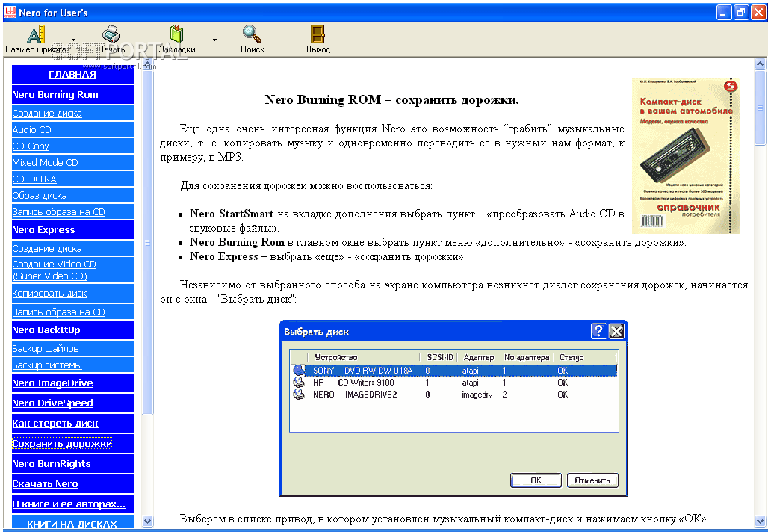Expand the font size dropdown arrow
The image size is (771, 532).
(74, 40)
